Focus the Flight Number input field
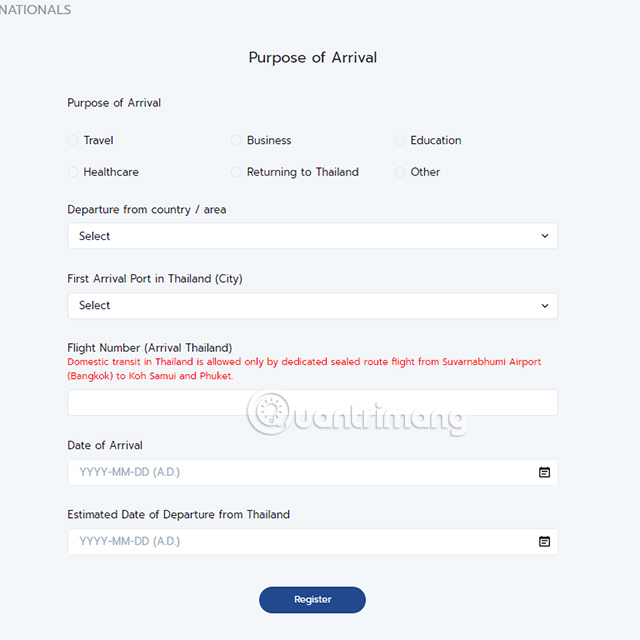Viewport: 640px width, 640px height. (x=312, y=403)
